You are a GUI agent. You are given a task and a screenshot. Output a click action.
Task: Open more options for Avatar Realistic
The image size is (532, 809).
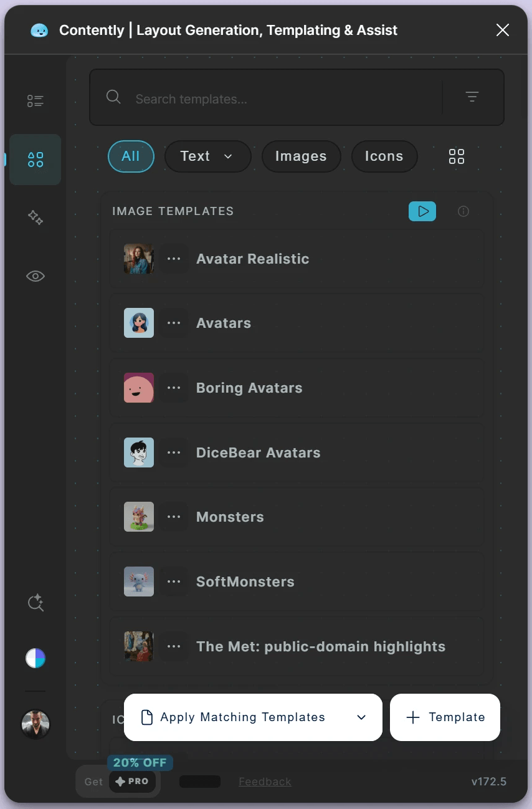[x=174, y=259]
